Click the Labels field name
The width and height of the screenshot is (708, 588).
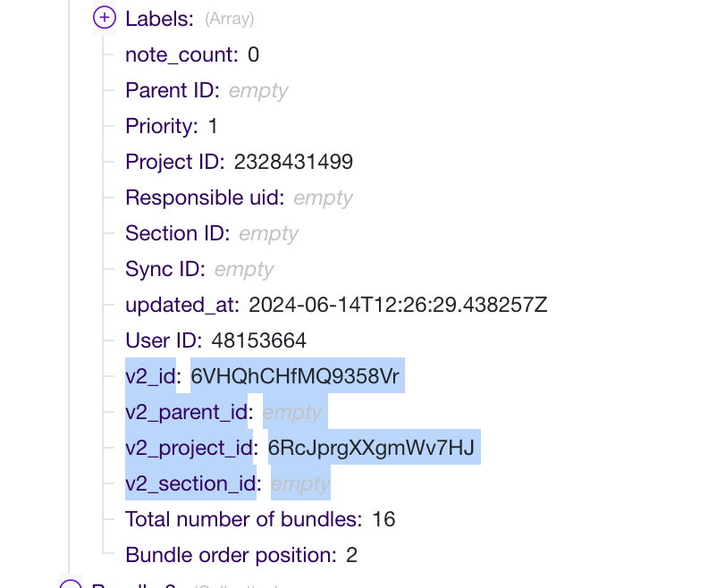159,19
